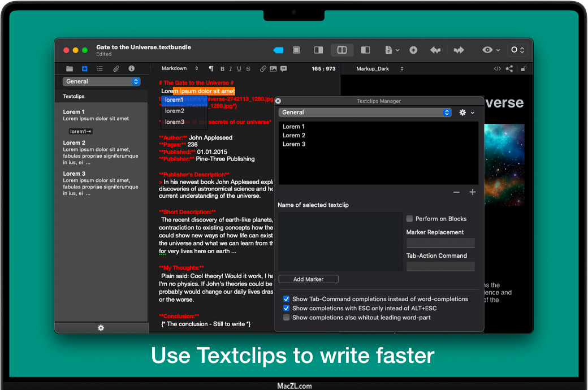588x390 pixels.
Task: Toggle bold formatting in the editor toolbar
Action: [x=222, y=69]
